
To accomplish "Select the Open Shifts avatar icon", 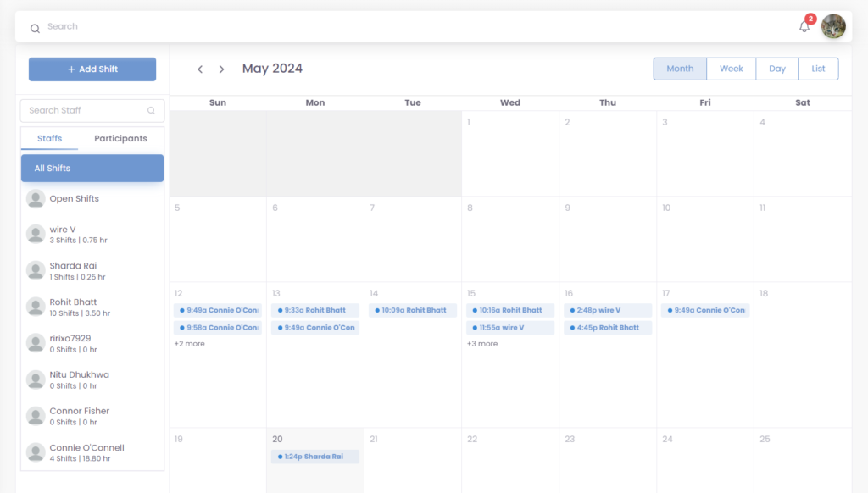I will (36, 199).
